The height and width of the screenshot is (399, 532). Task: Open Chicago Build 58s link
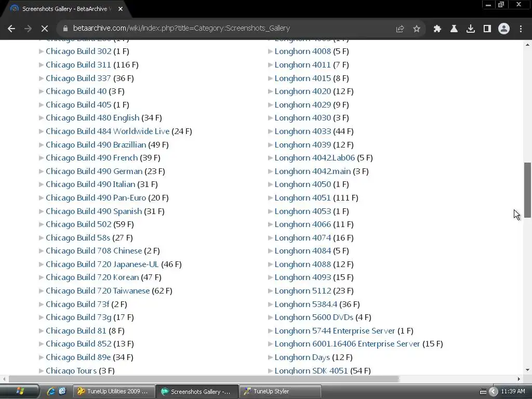click(78, 238)
